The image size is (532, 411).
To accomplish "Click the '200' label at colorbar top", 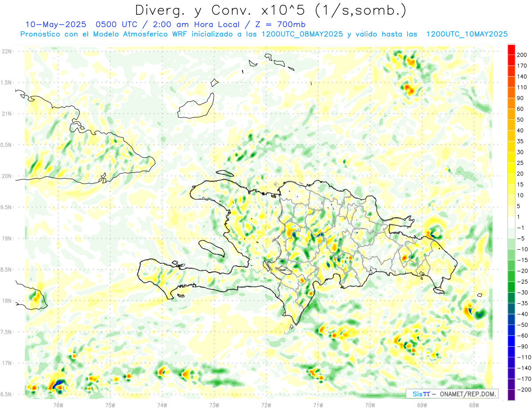I will point(522,54).
